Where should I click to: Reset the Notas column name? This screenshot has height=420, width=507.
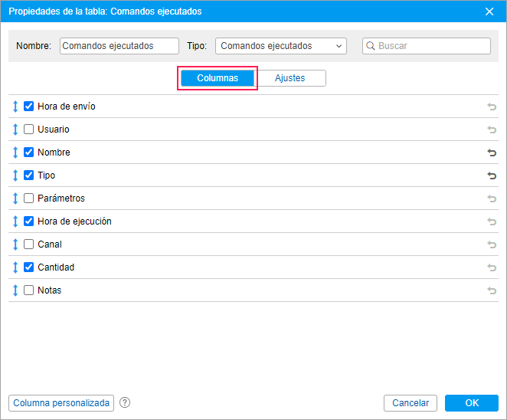coord(492,290)
